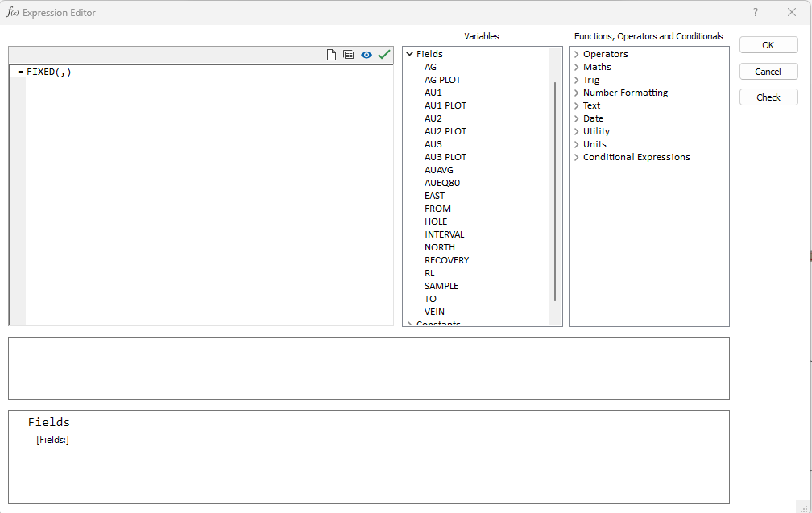812x513 pixels.
Task: Select the Number Formatting category
Action: [625, 93]
